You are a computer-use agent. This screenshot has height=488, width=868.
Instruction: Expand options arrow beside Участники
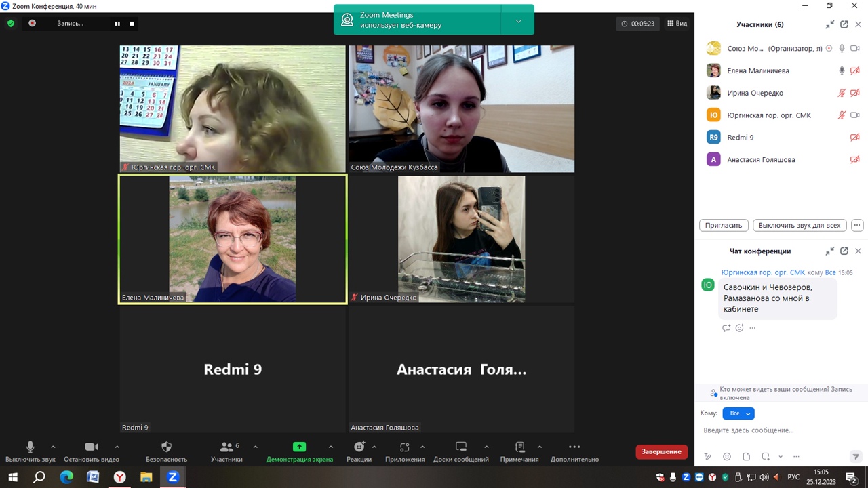(255, 447)
